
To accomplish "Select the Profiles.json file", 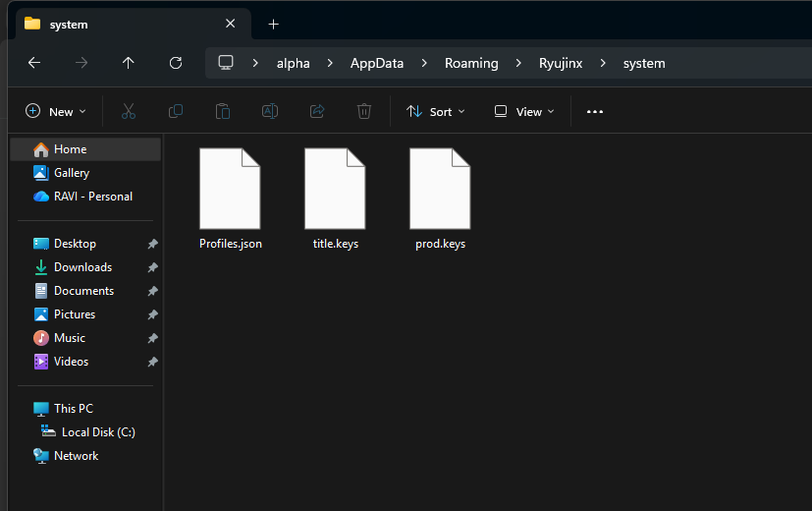I will pyautogui.click(x=231, y=199).
